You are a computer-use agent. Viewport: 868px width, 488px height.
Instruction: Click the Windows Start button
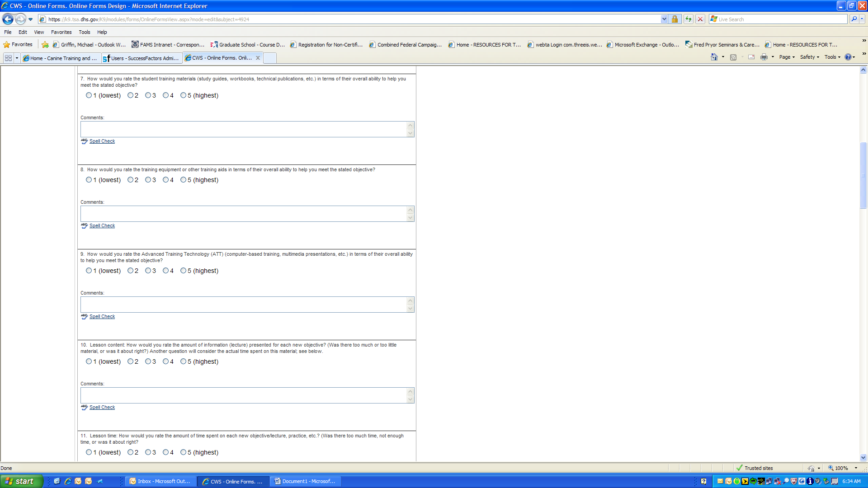click(21, 481)
